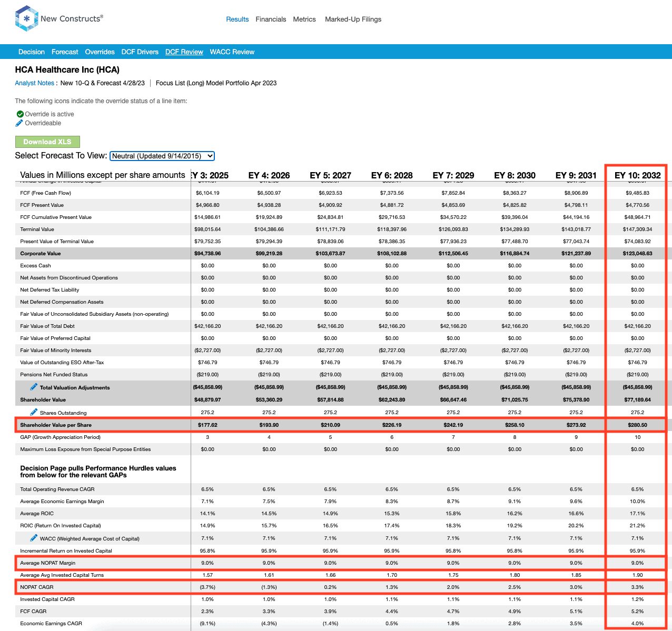The image size is (672, 631).
Task: Click the Fair Value of Total Debt label
Action: pyautogui.click(x=47, y=326)
